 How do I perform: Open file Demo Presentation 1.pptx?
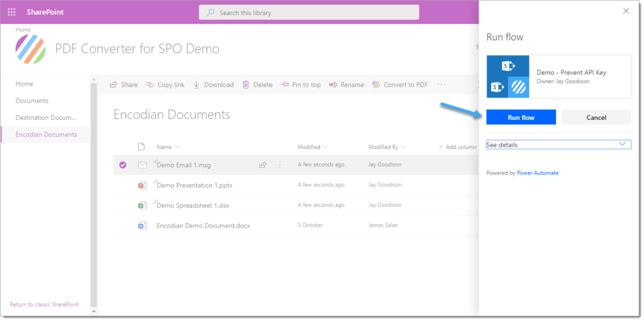pos(194,185)
